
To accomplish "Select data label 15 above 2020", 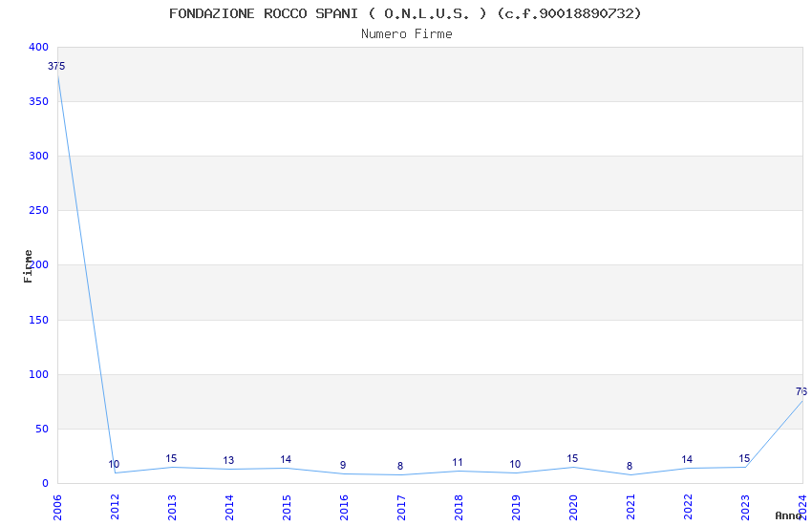I will tap(572, 458).
